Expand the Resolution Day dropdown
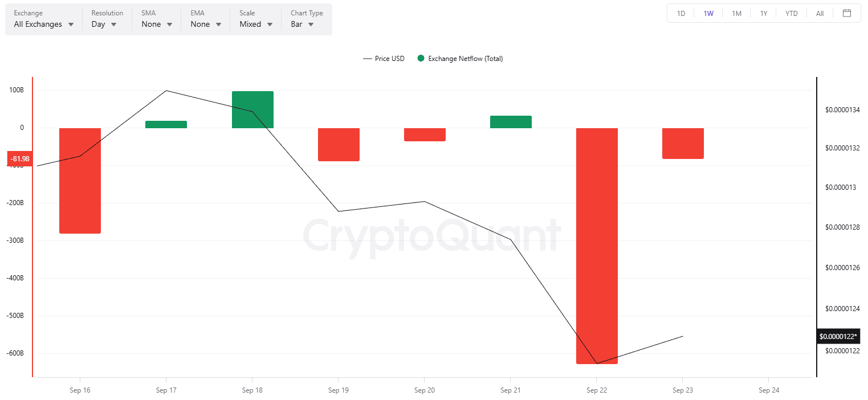Screen dimensions: 868x400 coord(104,25)
